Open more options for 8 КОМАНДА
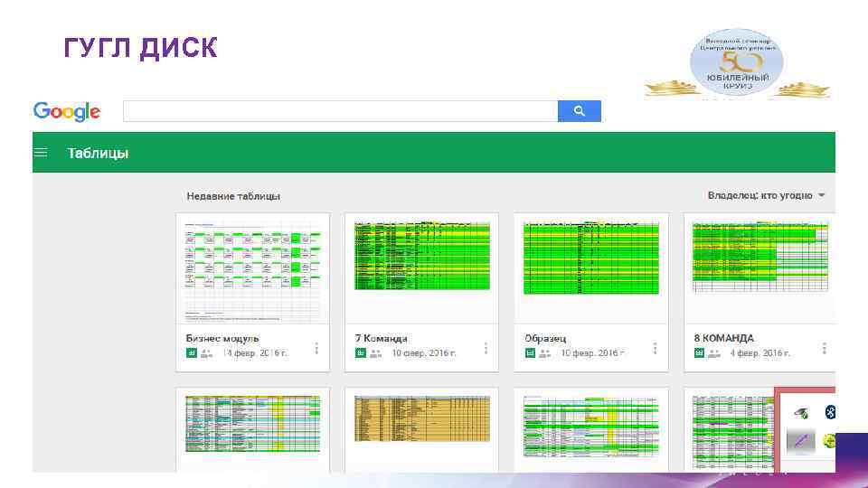868x488 pixels. 825,348
